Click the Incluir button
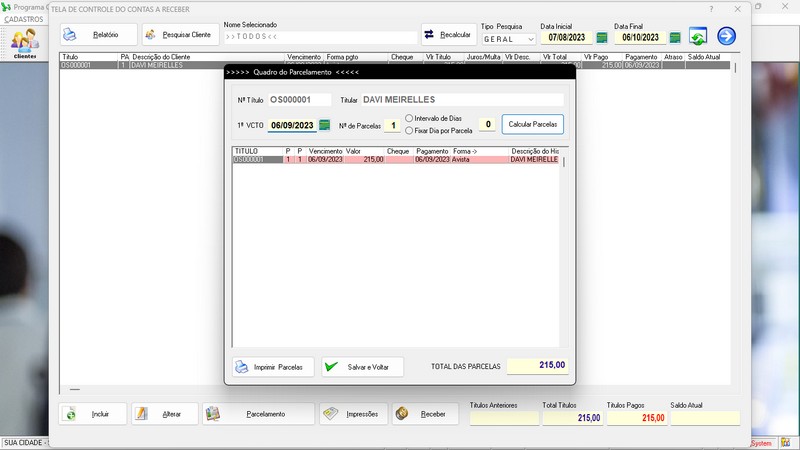This screenshot has width=800, height=450. (x=92, y=414)
